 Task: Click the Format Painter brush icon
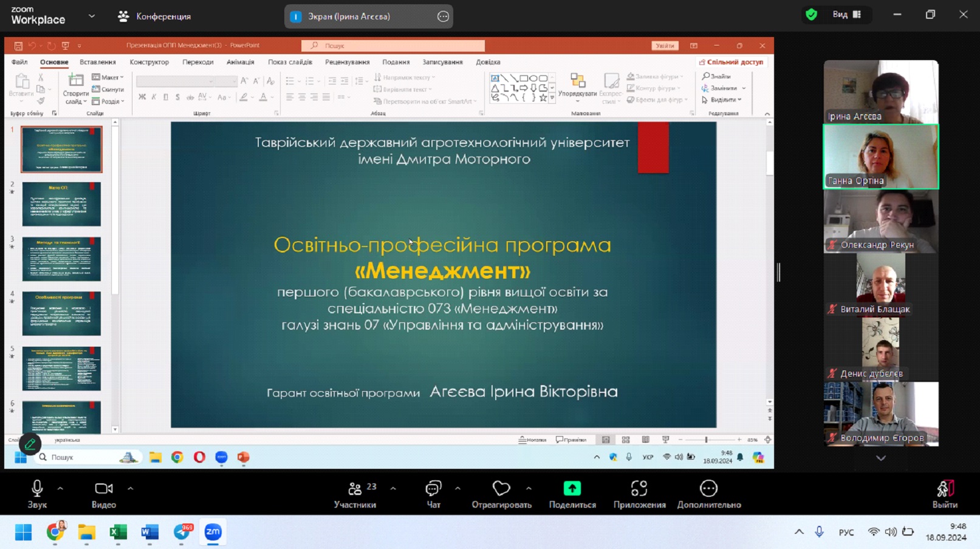point(41,101)
